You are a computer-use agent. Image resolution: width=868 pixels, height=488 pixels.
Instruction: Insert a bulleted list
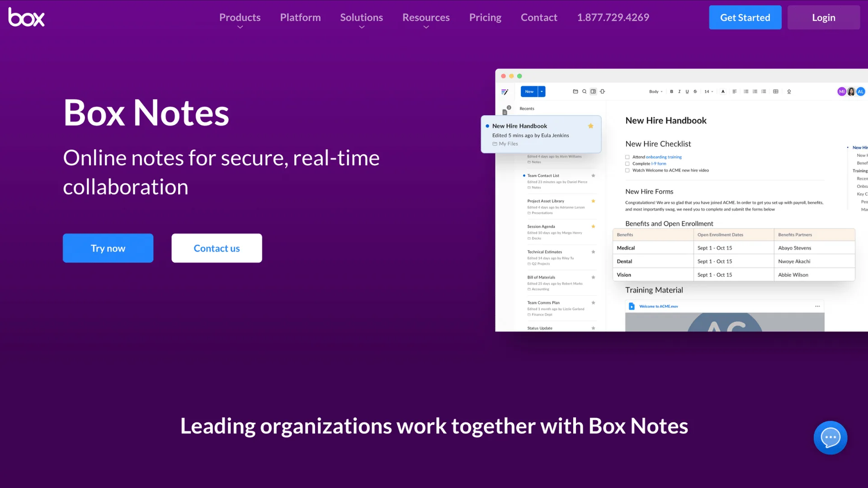click(x=746, y=91)
